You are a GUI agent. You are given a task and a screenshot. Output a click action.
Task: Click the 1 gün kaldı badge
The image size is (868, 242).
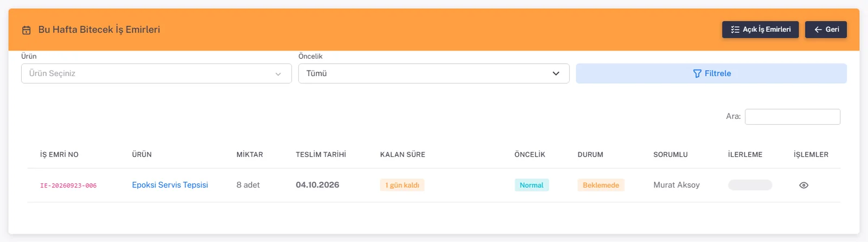402,185
